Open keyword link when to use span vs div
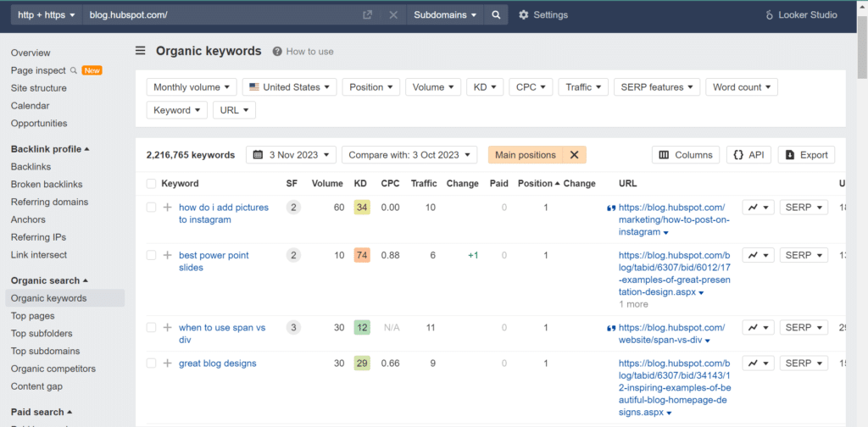868x427 pixels. tap(222, 334)
